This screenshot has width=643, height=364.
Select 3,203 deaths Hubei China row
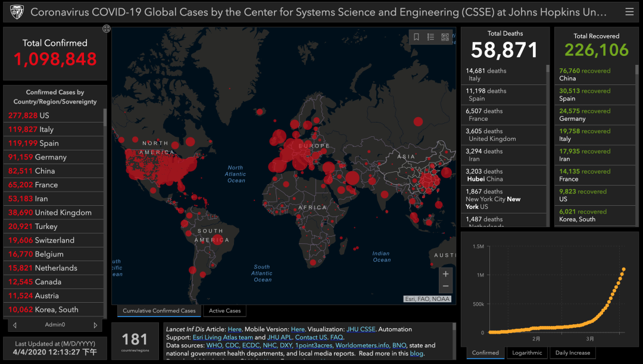[x=504, y=175]
